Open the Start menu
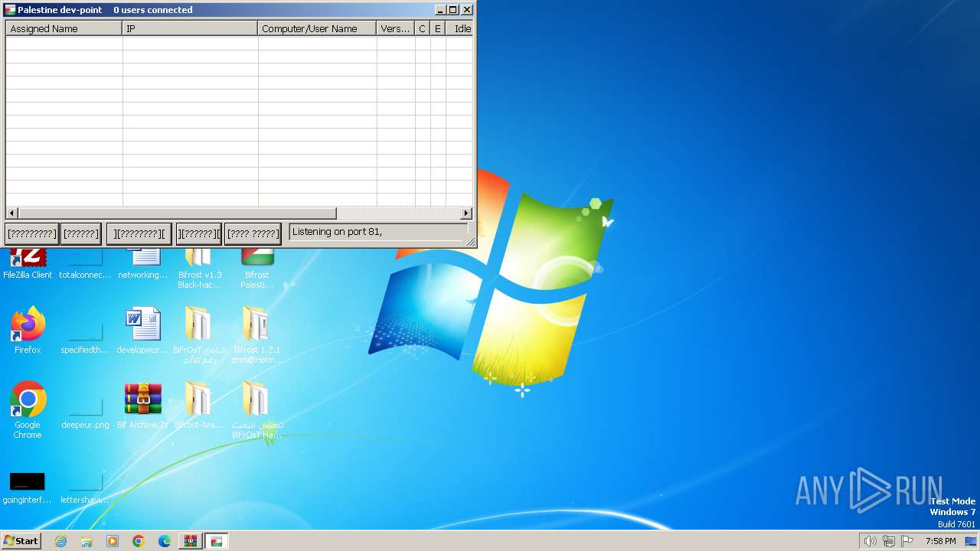 coord(21,541)
